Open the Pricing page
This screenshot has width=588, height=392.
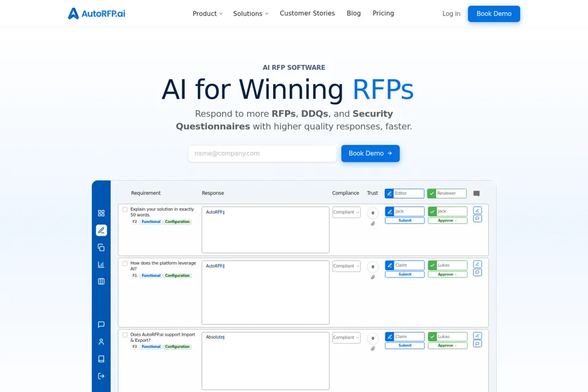click(x=383, y=13)
